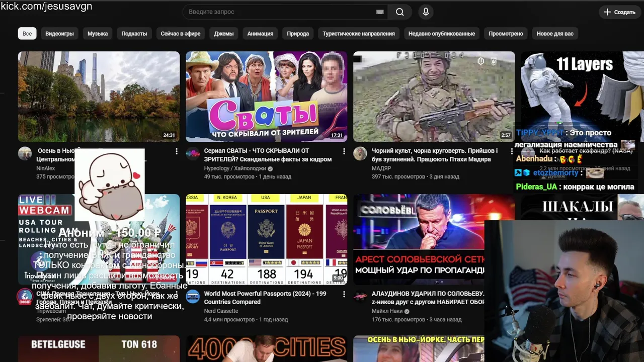Screen dimensions: 644x362
Task: Open the on-screen keyboard icon in search field
Action: pos(380,12)
